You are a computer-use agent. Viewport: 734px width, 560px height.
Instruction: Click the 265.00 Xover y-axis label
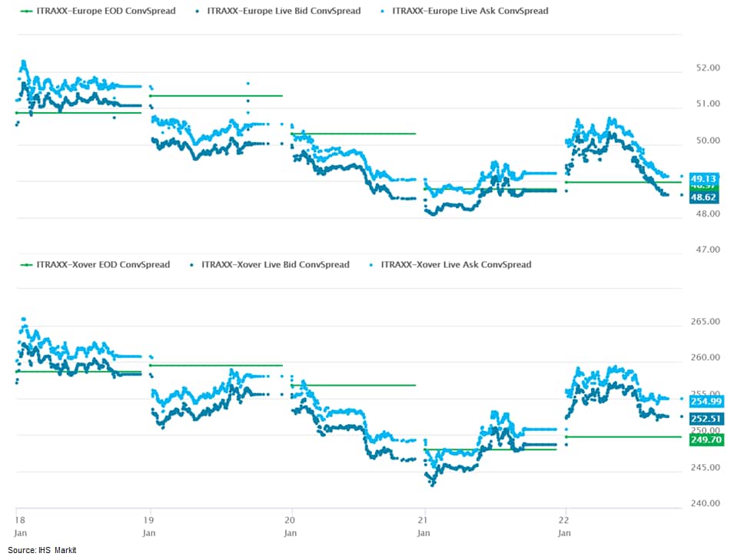click(x=706, y=321)
